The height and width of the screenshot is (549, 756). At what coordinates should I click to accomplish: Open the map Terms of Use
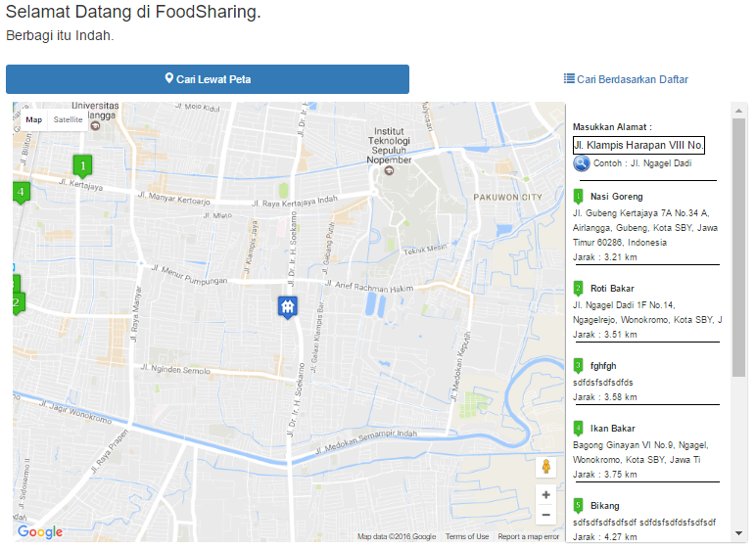point(467,536)
